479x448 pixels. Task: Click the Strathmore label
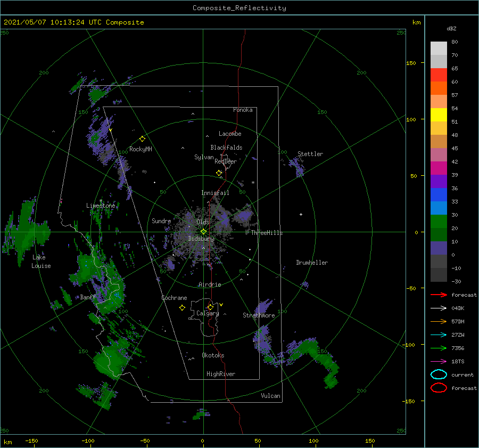point(259,315)
